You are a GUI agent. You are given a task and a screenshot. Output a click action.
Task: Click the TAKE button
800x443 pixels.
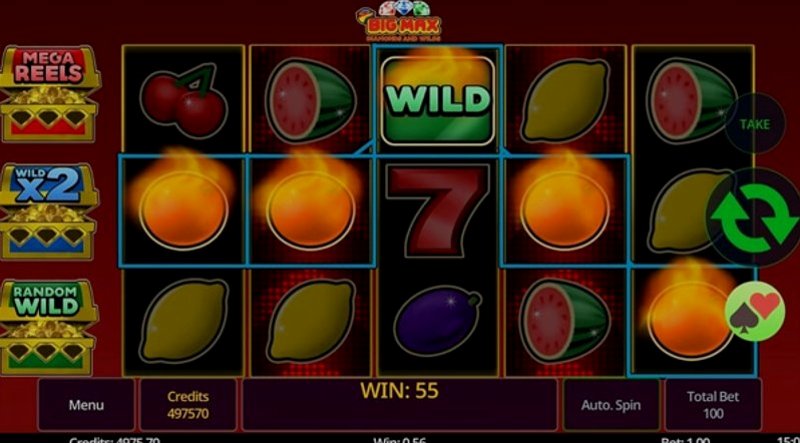(755, 124)
